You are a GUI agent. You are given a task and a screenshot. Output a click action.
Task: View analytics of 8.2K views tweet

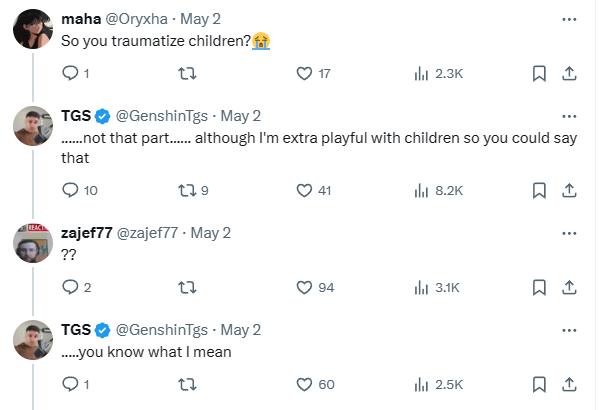tap(437, 190)
